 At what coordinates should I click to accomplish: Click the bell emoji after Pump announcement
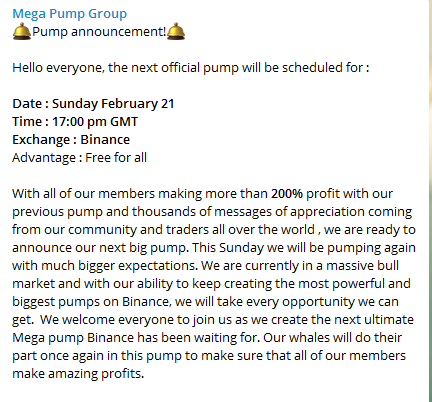[176, 31]
